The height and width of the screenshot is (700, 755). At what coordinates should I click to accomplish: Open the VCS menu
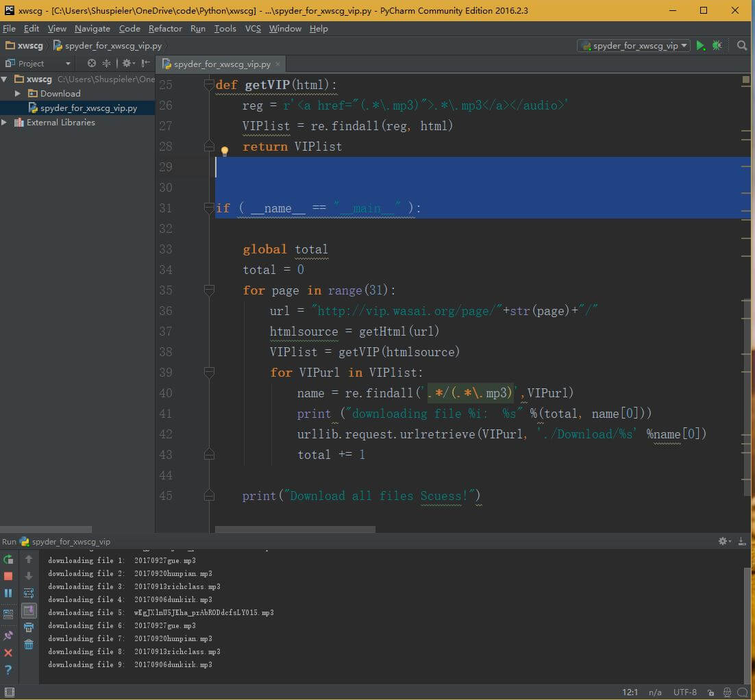click(253, 29)
